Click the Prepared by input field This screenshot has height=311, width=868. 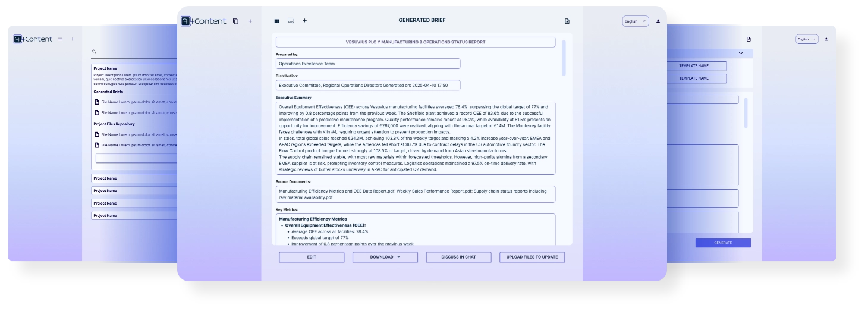point(367,64)
